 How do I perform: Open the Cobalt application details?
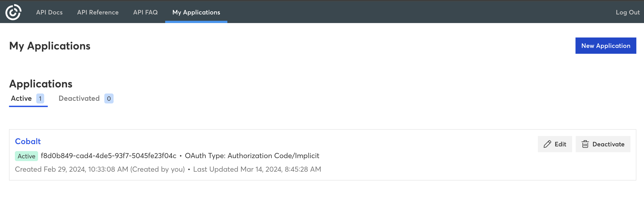(28, 141)
